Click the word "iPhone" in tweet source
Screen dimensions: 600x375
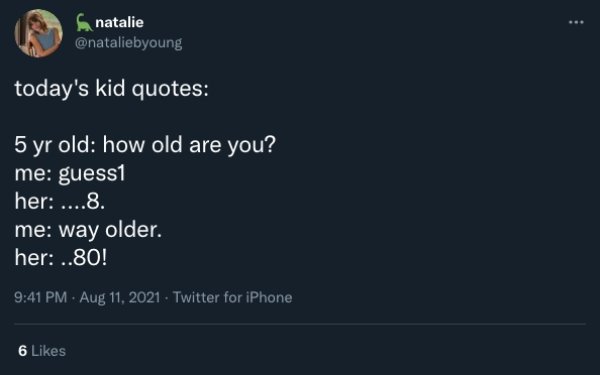click(269, 297)
